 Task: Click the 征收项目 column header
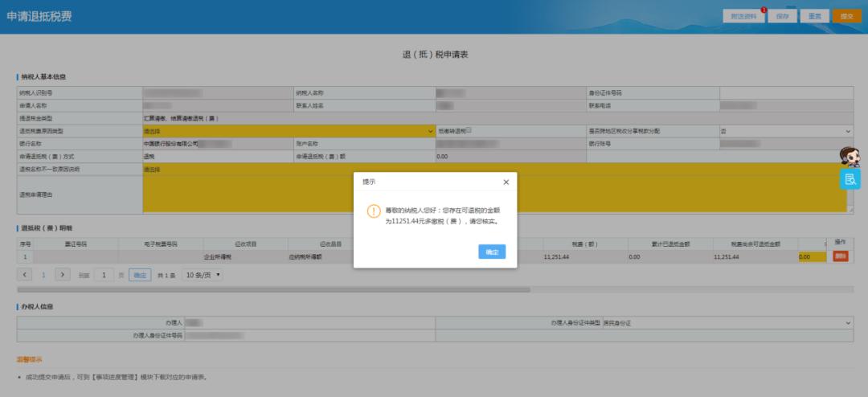click(246, 244)
